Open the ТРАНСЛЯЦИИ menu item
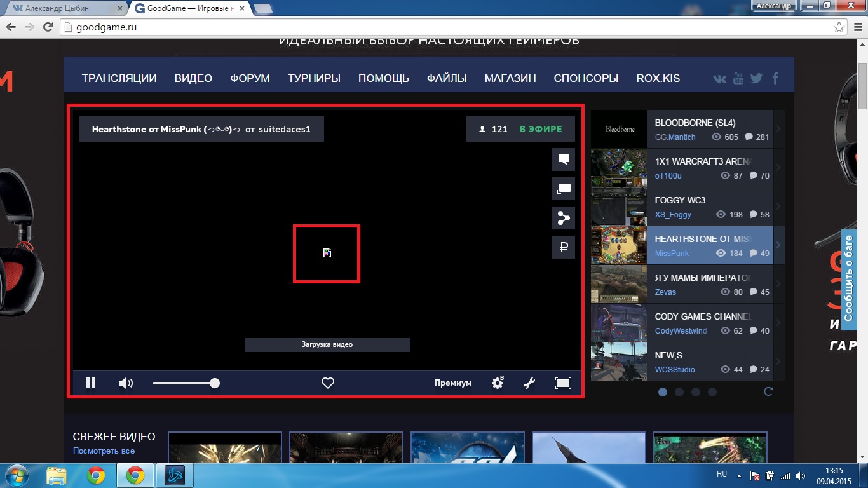868x488 pixels. [119, 78]
